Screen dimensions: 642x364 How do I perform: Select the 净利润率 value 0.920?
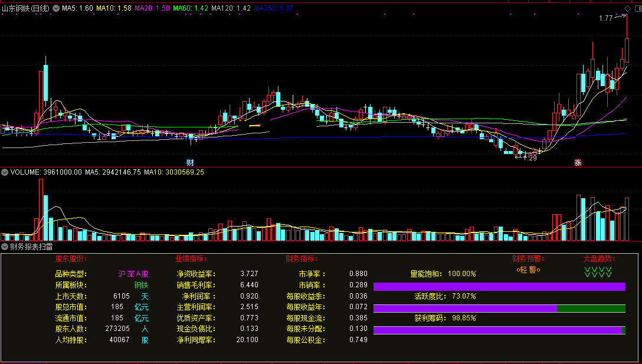[250, 296]
